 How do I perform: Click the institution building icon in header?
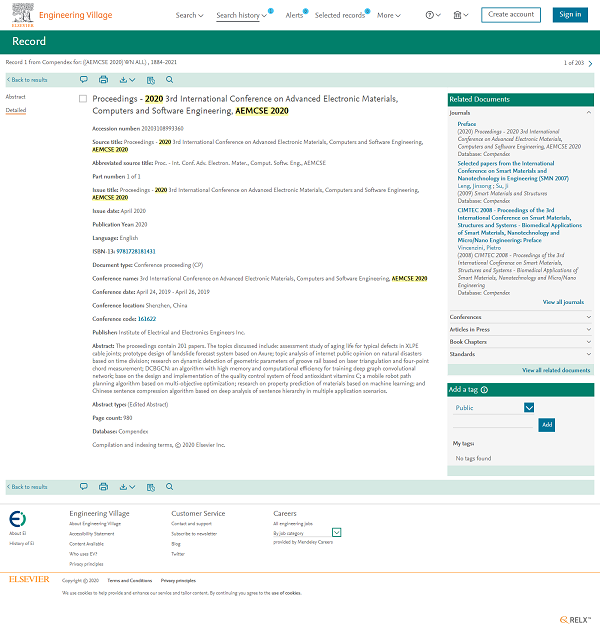(458, 15)
